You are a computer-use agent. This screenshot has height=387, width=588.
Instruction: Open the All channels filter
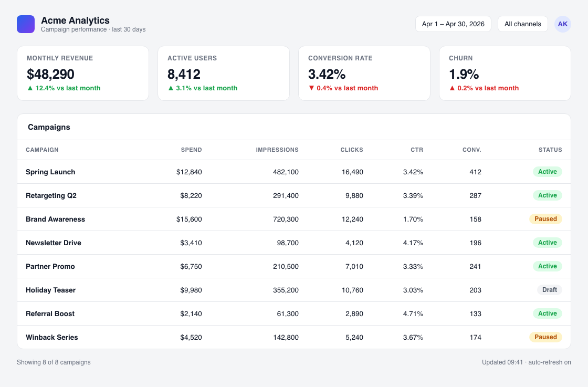[x=523, y=24]
